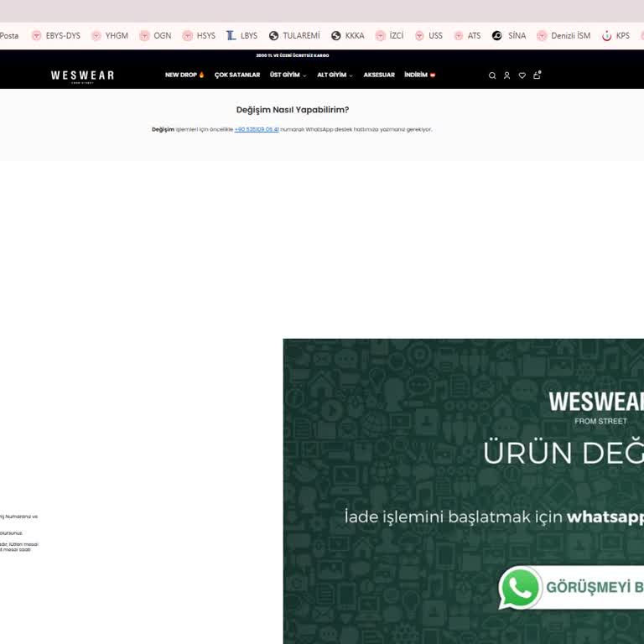The height and width of the screenshot is (644, 644).
Task: Open the HSYS bookmark
Action: 199,36
